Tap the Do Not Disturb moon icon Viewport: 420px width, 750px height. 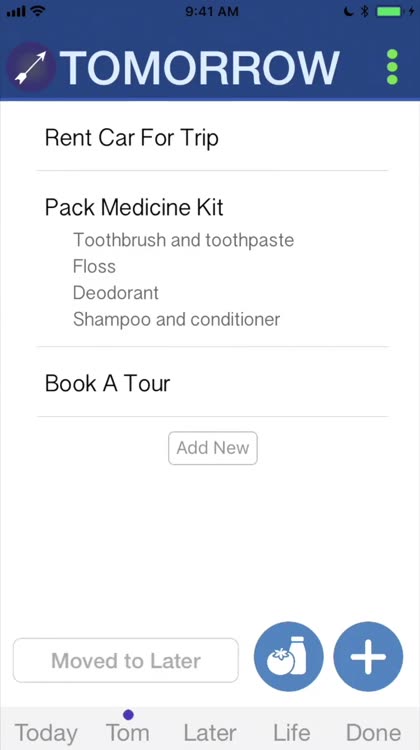(348, 11)
